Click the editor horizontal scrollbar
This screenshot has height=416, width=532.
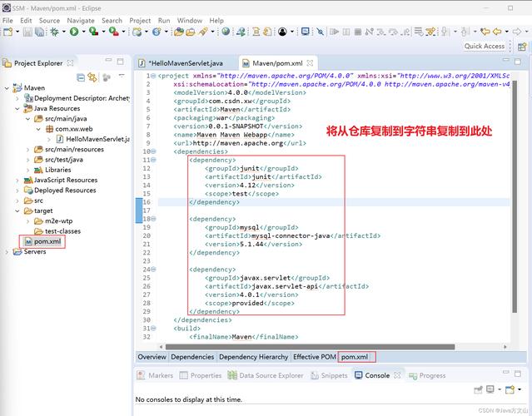310,346
